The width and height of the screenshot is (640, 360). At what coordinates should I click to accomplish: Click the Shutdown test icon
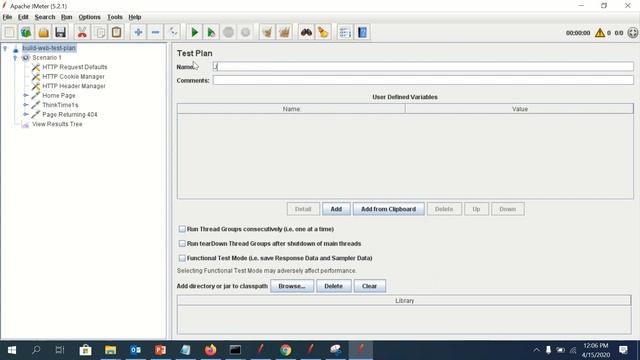pos(245,32)
